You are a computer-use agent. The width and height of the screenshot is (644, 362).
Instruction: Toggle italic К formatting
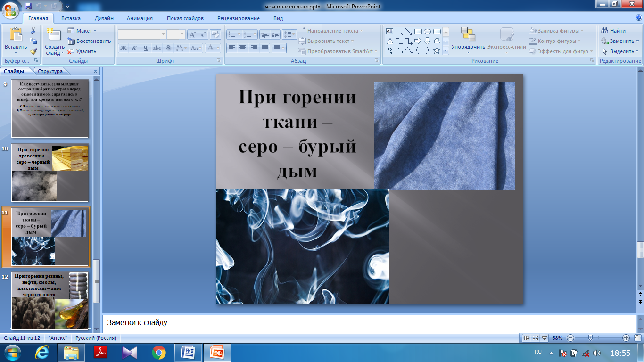pos(134,48)
